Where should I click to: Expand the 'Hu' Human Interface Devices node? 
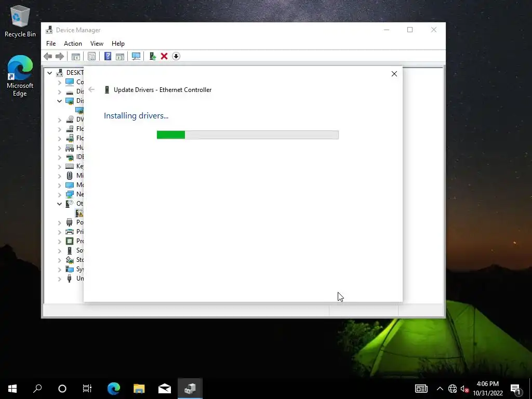pos(59,148)
